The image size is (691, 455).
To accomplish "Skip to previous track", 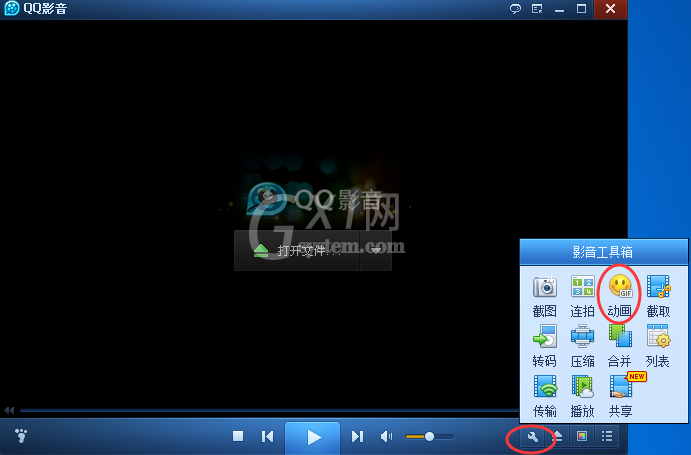I will (x=267, y=436).
